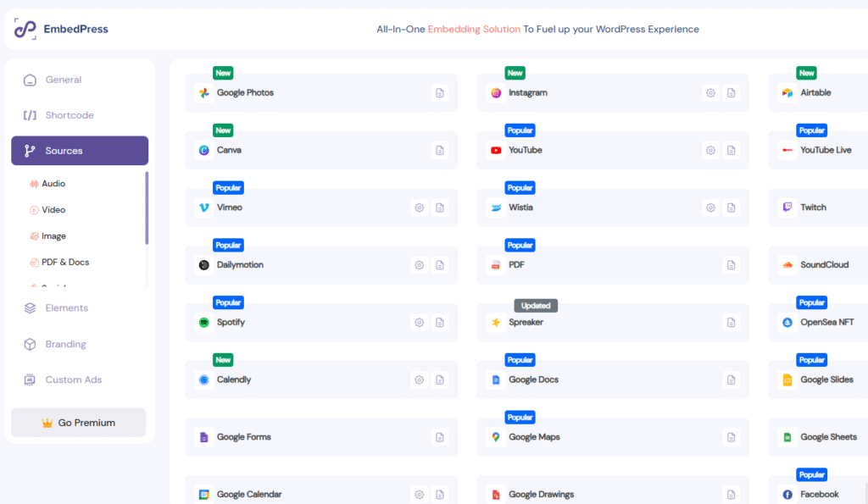Filter sources by Audio
868x504 pixels.
47,184
